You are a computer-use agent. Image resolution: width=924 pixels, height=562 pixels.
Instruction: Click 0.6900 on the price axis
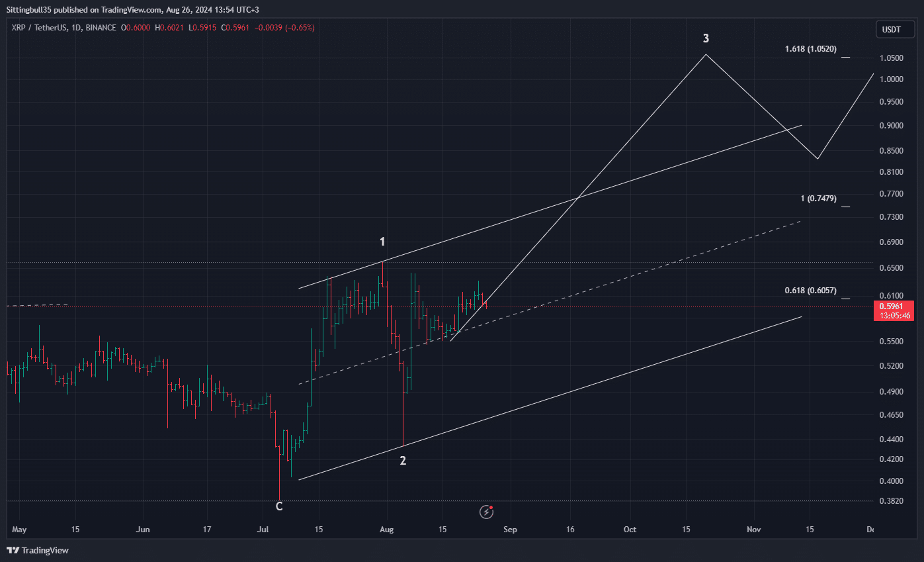tap(892, 242)
